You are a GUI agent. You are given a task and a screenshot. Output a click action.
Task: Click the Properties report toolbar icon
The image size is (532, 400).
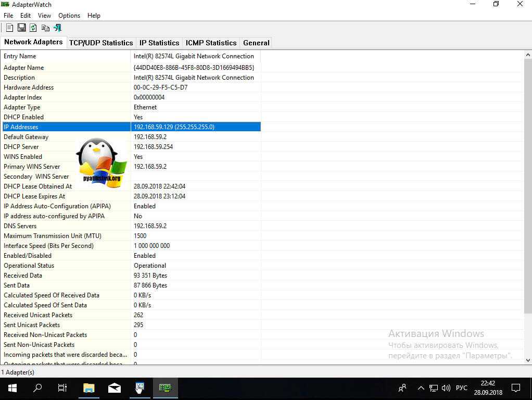[9, 28]
